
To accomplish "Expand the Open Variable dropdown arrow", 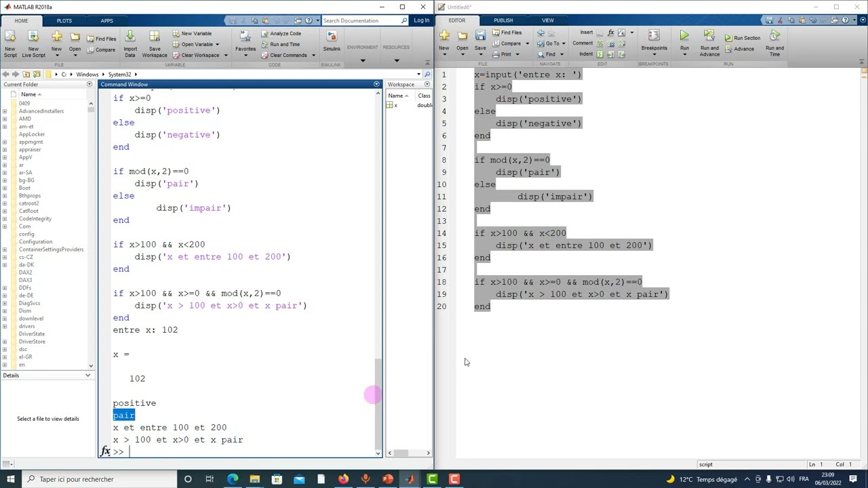I will (x=217, y=45).
